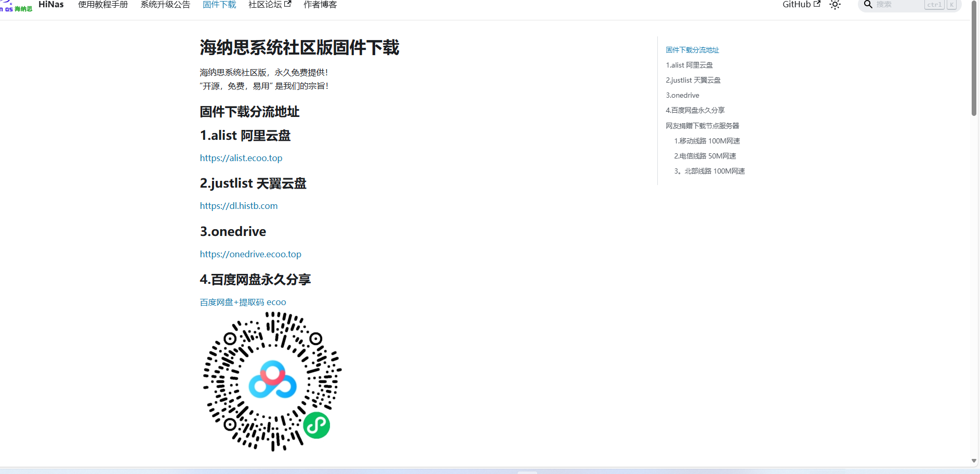Select 网友捐赠下载节点服务器 in the outline
This screenshot has height=474, width=980.
click(702, 125)
